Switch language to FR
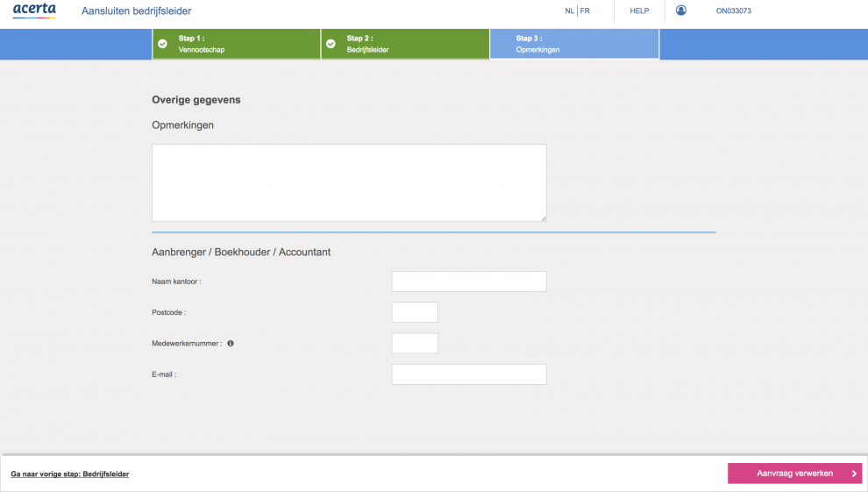Screen dimensions: 868x492 (585, 11)
